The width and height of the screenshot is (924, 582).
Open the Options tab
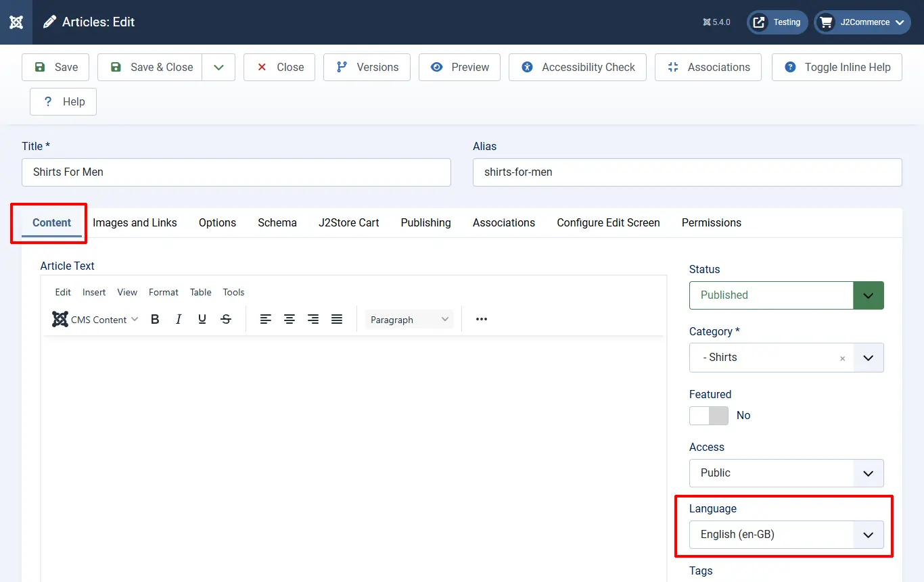tap(217, 223)
